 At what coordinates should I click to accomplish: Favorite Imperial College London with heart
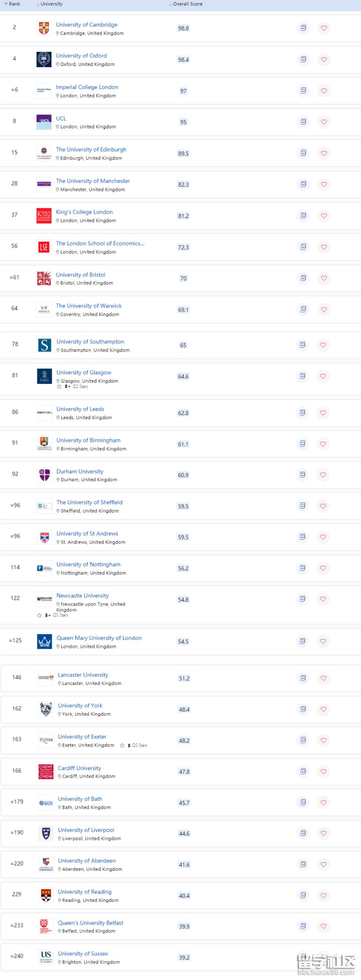324,91
